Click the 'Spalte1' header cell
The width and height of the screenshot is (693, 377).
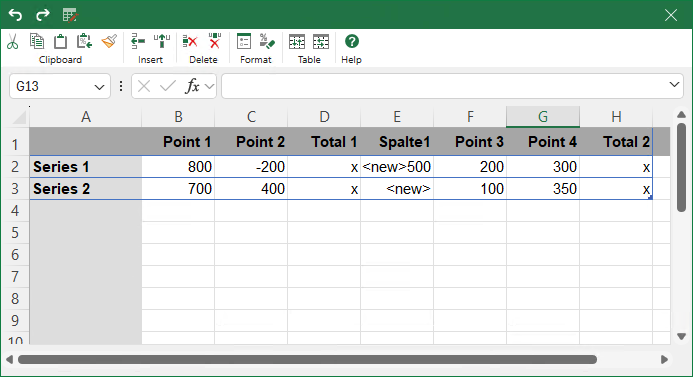coord(397,142)
